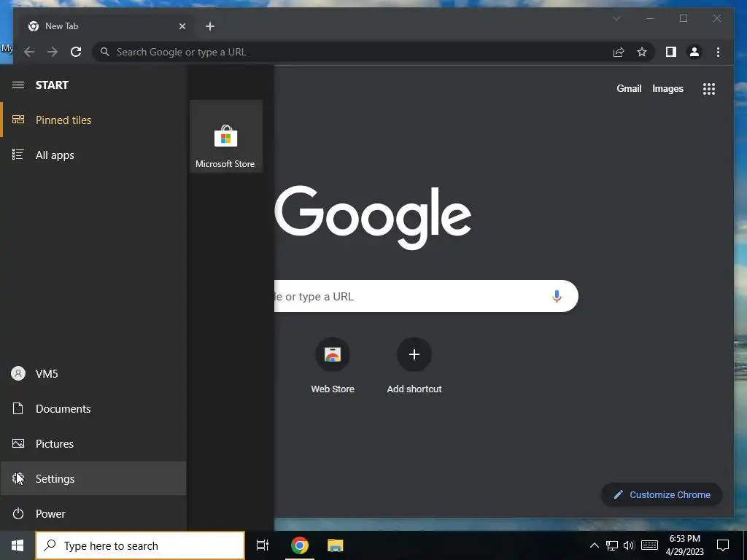The height and width of the screenshot is (560, 747).
Task: Open the network status tray icon
Action: (x=612, y=545)
